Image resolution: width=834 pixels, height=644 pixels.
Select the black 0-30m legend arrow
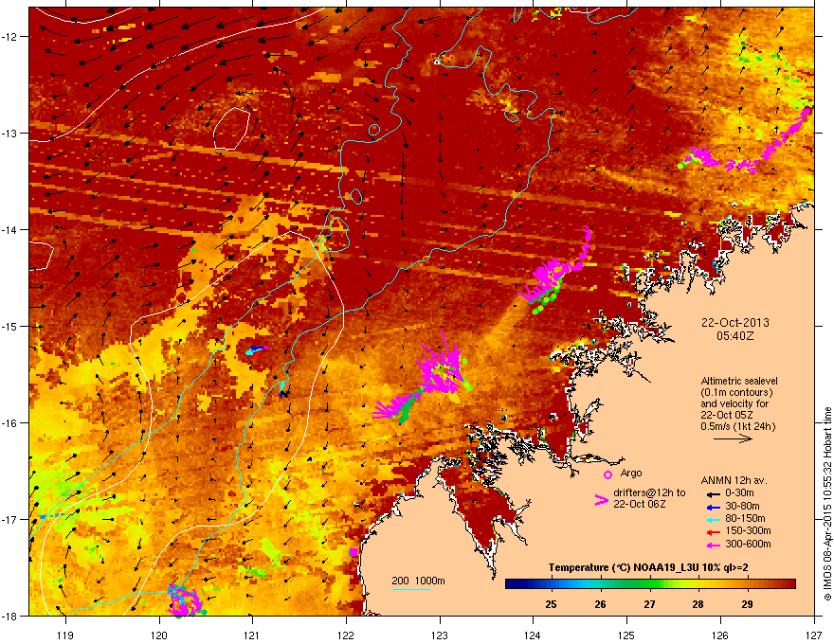coord(714,493)
